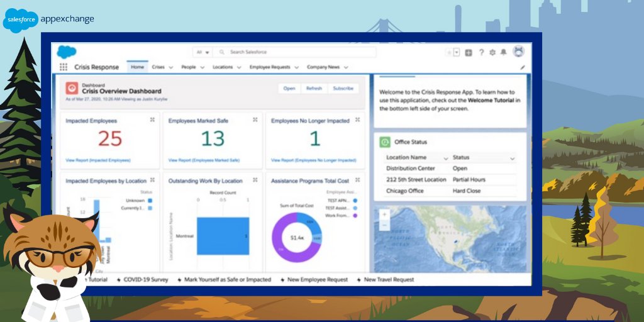
Task: Click the TEST APN legend color dot
Action: point(355,201)
